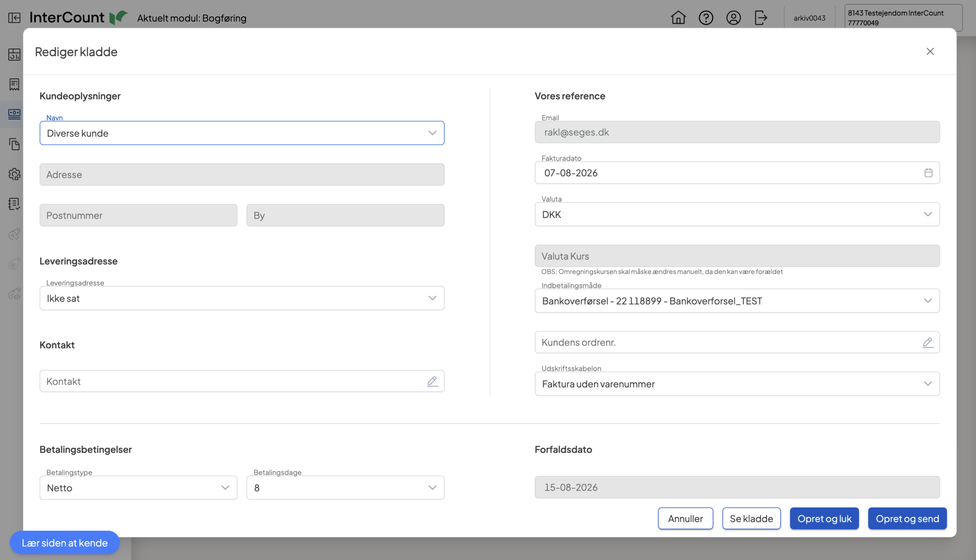Open the user profile icon
The height and width of the screenshot is (560, 976).
(x=734, y=18)
